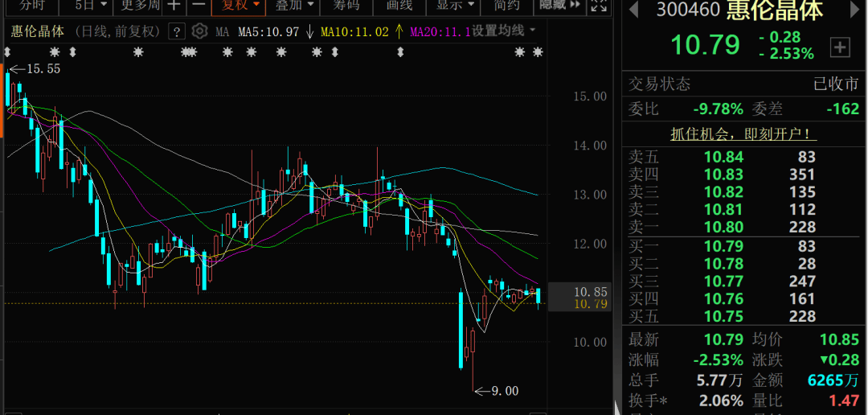Toggle the 简约 simplified view
Screen dimensions: 868x415
coord(507,6)
